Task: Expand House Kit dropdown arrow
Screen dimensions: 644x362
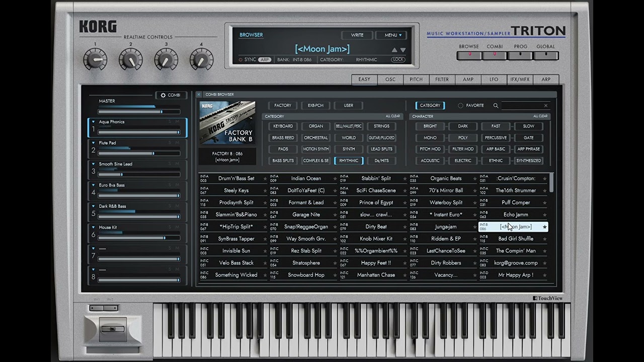Action: click(x=93, y=227)
